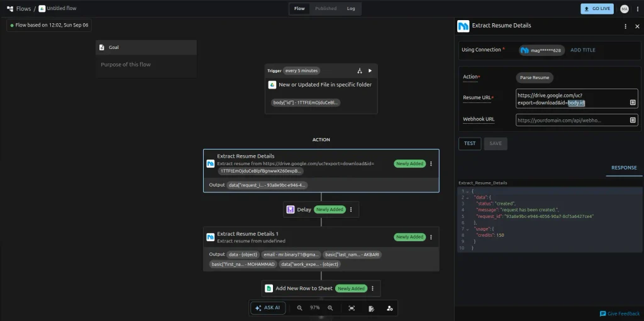Click the notes edit icon in bottom toolbar

(371, 308)
